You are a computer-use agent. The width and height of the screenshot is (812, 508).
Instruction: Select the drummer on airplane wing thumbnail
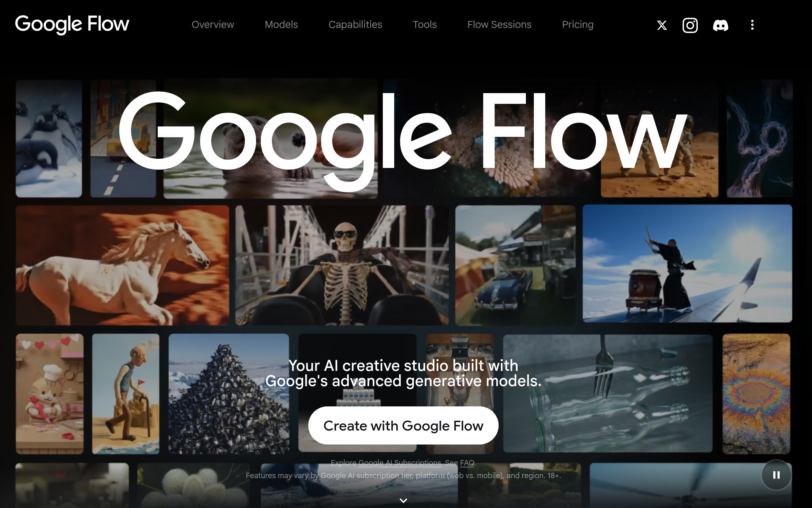coord(687,264)
